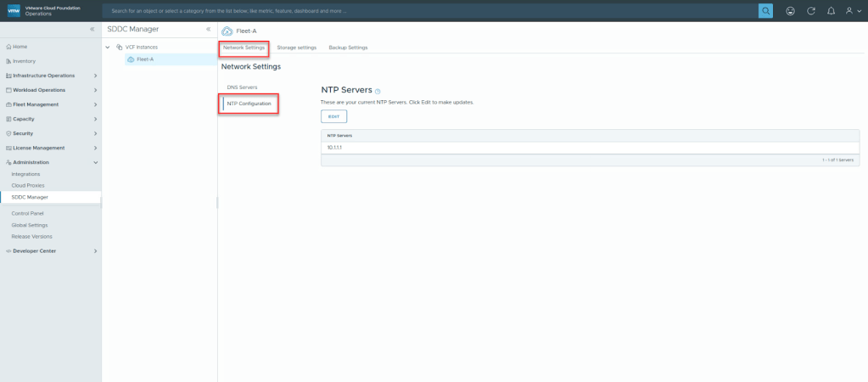Click the Capacity sidebar icon

tap(8, 119)
